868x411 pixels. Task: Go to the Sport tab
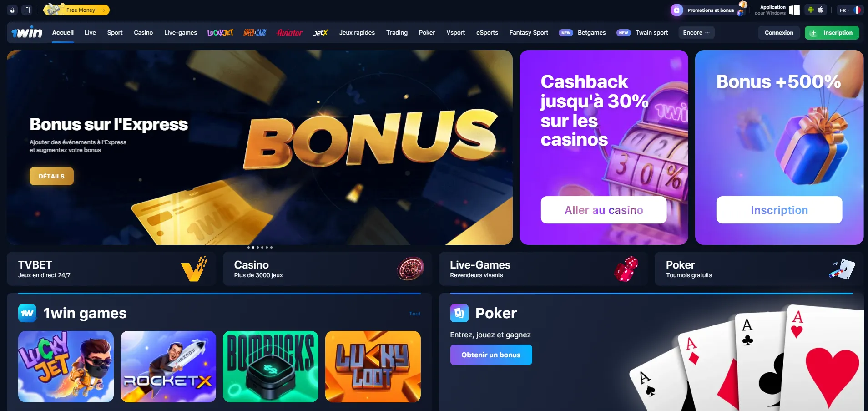pos(115,33)
